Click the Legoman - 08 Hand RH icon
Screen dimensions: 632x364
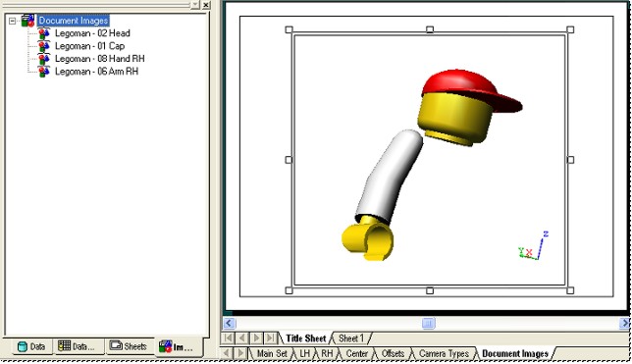coord(43,59)
